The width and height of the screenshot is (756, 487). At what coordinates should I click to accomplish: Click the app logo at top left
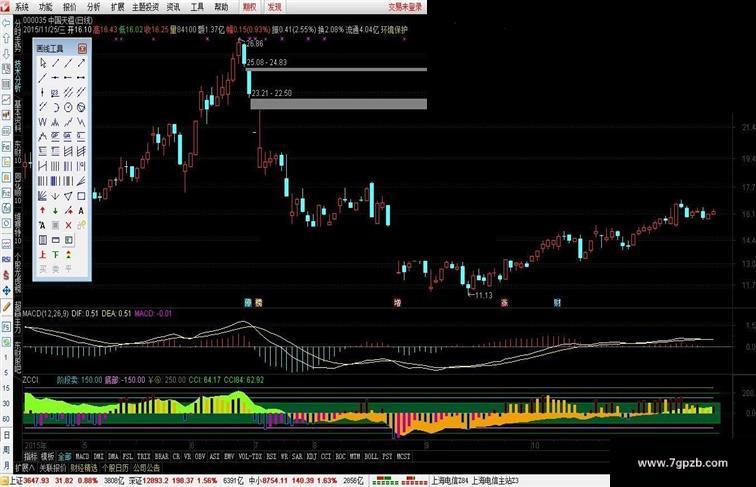[x=5, y=6]
